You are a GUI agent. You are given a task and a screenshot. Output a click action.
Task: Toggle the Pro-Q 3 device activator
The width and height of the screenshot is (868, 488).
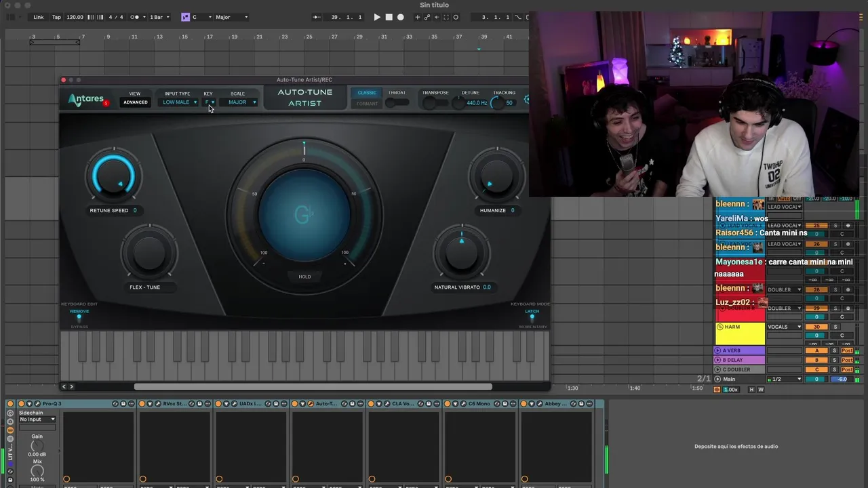pyautogui.click(x=21, y=403)
